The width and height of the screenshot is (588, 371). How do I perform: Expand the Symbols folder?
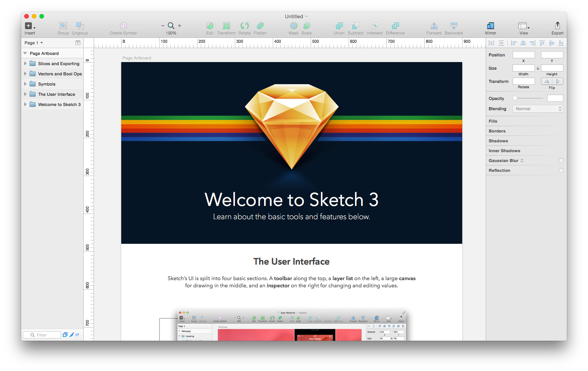point(25,84)
